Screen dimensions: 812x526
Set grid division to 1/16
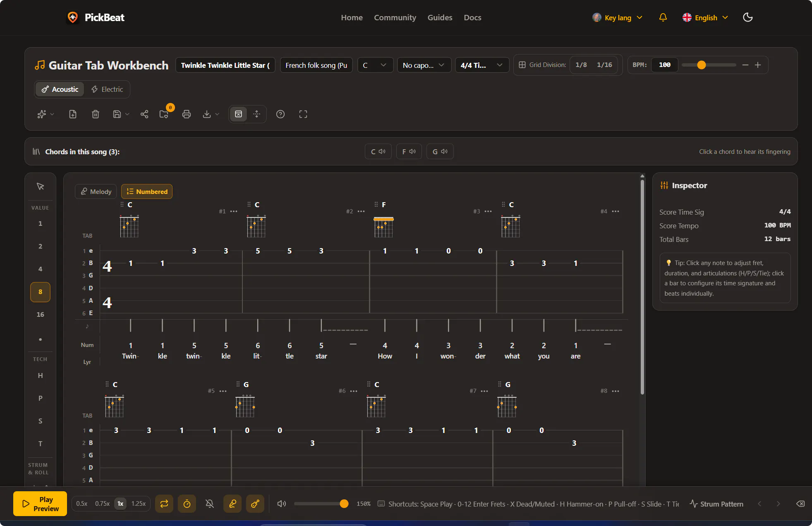pos(604,65)
